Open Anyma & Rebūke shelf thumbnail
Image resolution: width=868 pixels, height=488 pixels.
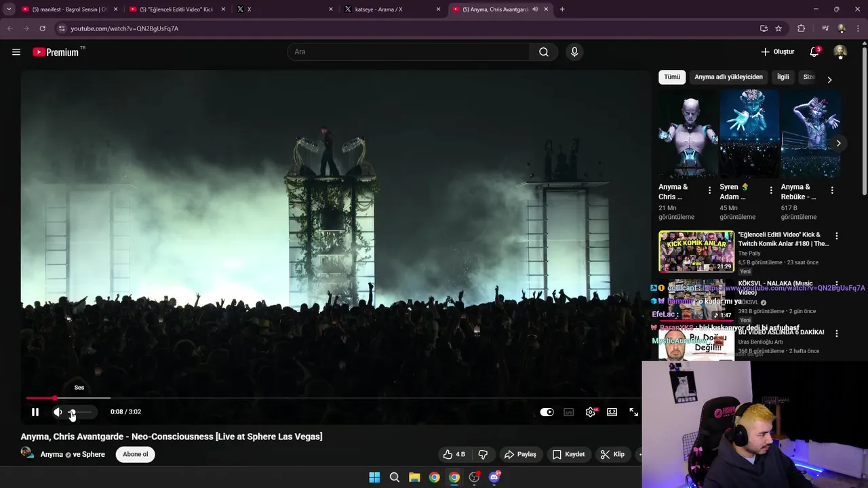(x=810, y=134)
